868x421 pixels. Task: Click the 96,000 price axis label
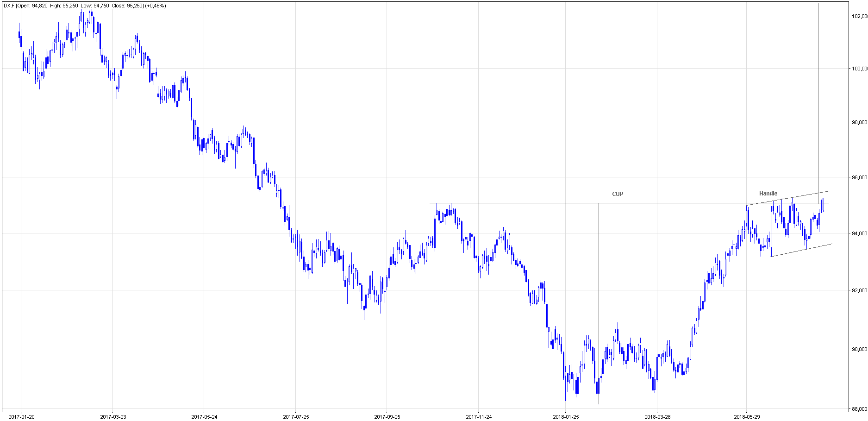click(859, 178)
